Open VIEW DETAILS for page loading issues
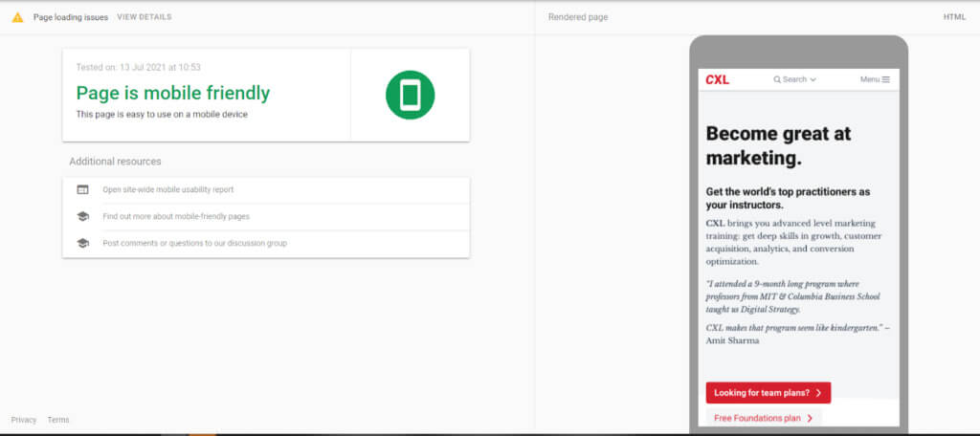This screenshot has width=980, height=436. click(x=145, y=17)
